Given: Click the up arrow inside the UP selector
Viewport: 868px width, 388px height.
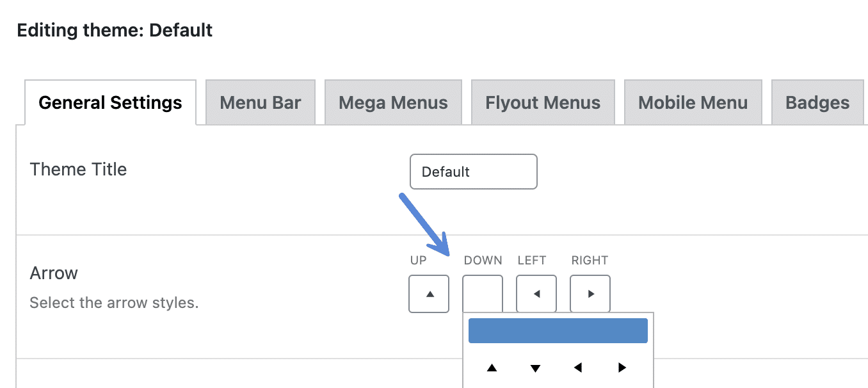Looking at the screenshot, I should click(428, 294).
